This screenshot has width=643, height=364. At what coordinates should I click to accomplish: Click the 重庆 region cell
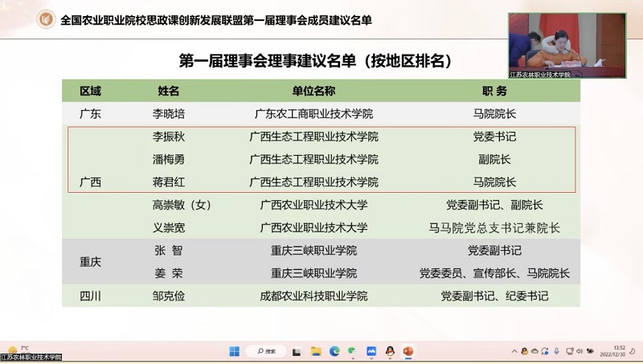(x=90, y=262)
